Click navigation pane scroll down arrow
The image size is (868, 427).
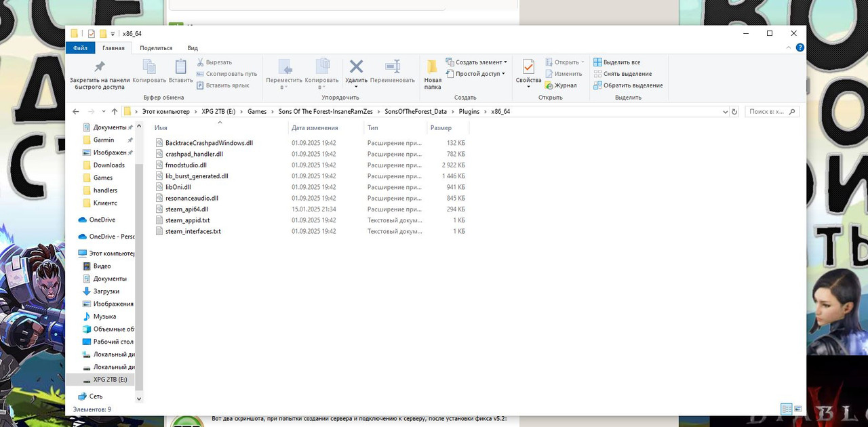click(x=139, y=399)
